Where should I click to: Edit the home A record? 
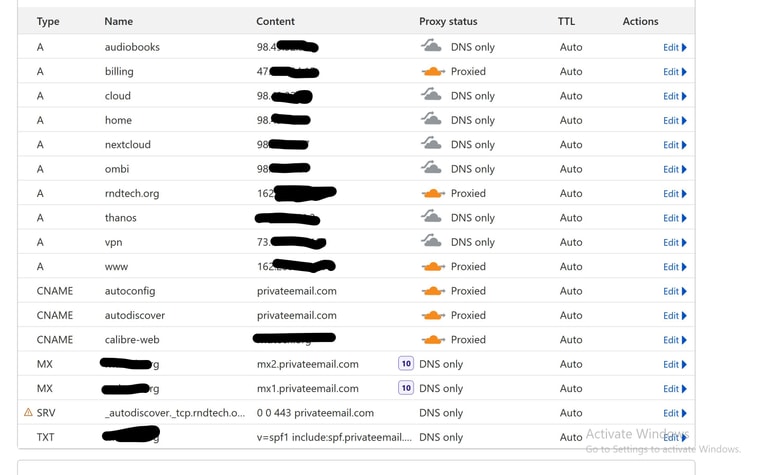point(675,120)
